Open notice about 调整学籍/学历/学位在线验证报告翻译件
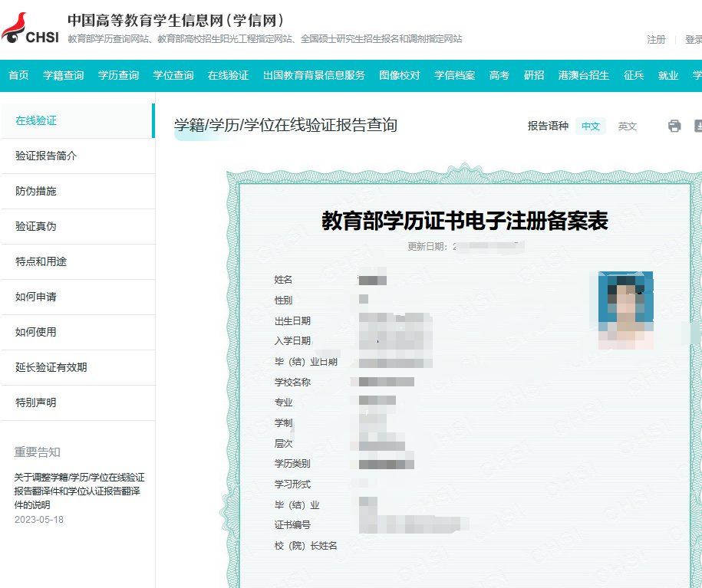702x588 pixels. point(79,491)
